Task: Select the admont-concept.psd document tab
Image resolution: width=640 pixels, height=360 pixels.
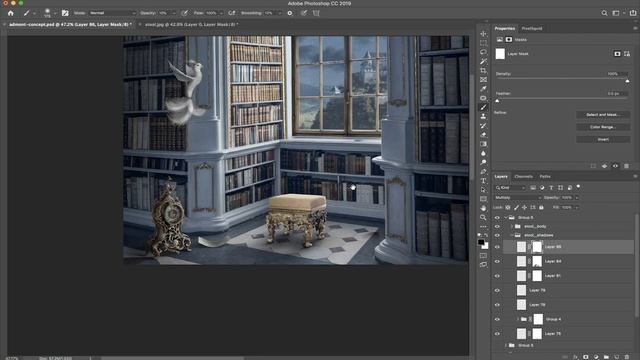Action: click(x=70, y=24)
